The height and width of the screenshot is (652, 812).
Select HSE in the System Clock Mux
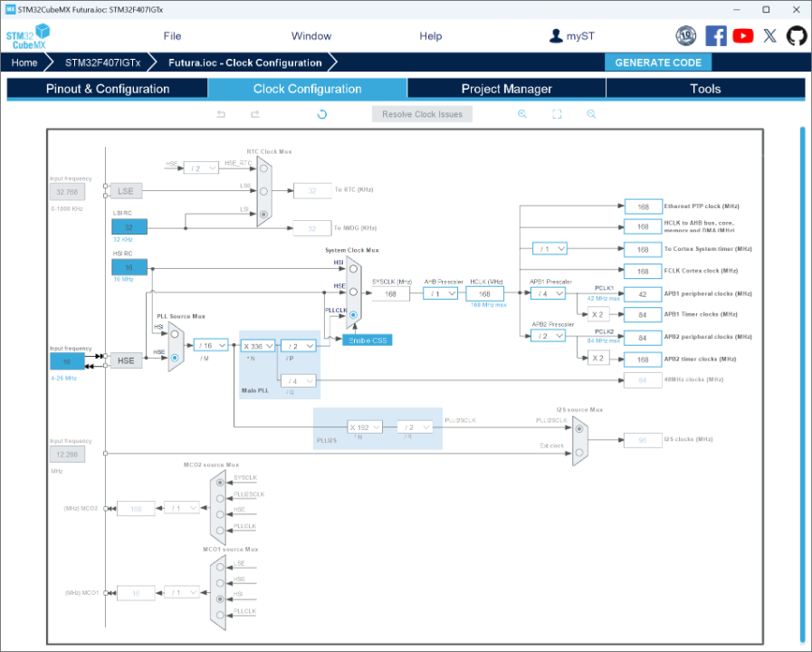(x=353, y=292)
